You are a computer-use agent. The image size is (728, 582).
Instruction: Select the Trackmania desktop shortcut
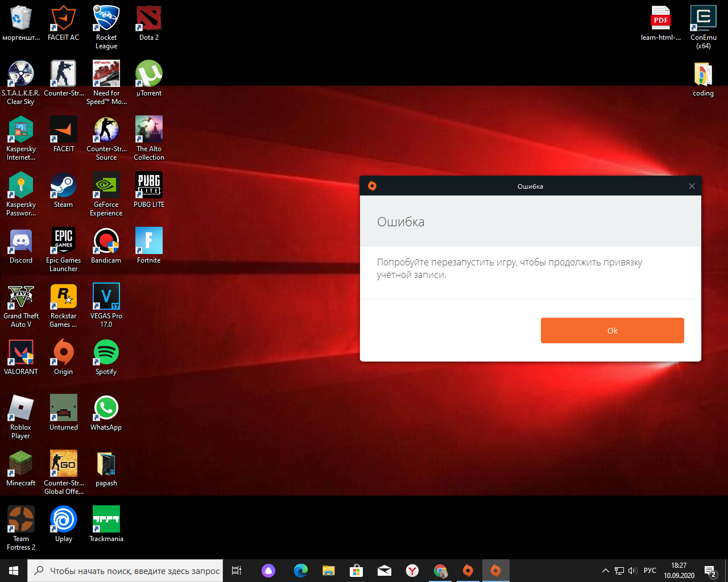106,525
